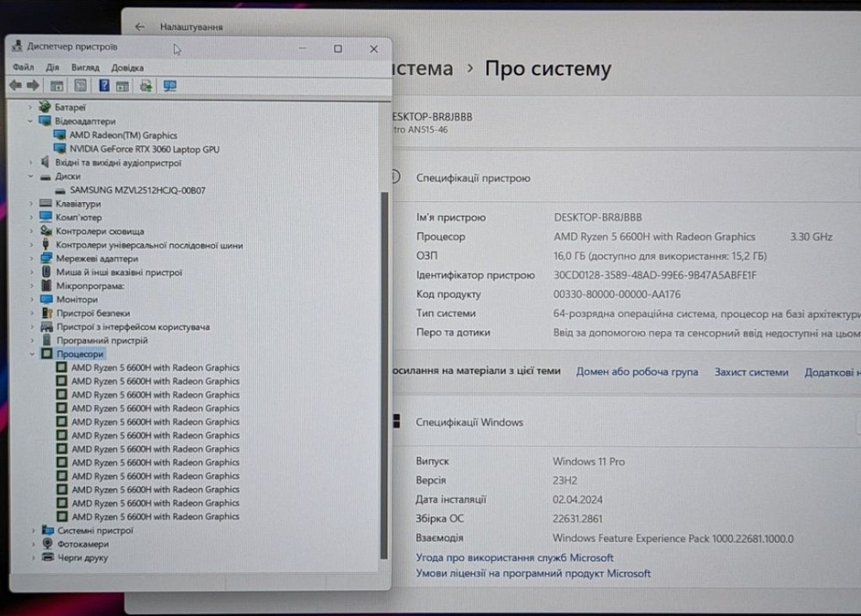Open the Файл menu

click(23, 67)
